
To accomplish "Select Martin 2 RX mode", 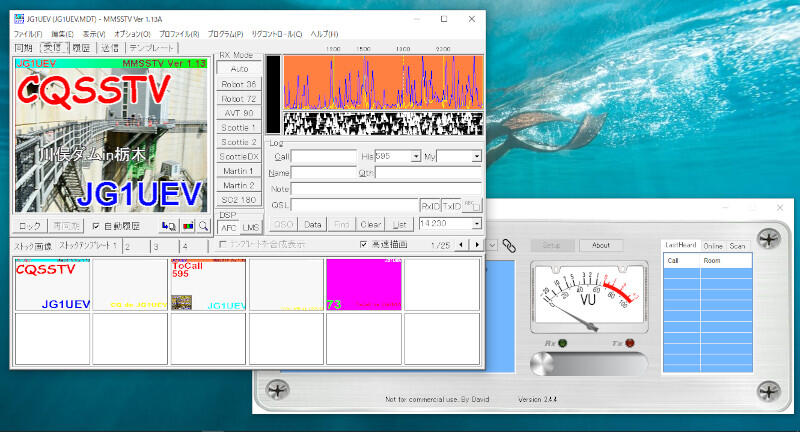I will pyautogui.click(x=239, y=185).
